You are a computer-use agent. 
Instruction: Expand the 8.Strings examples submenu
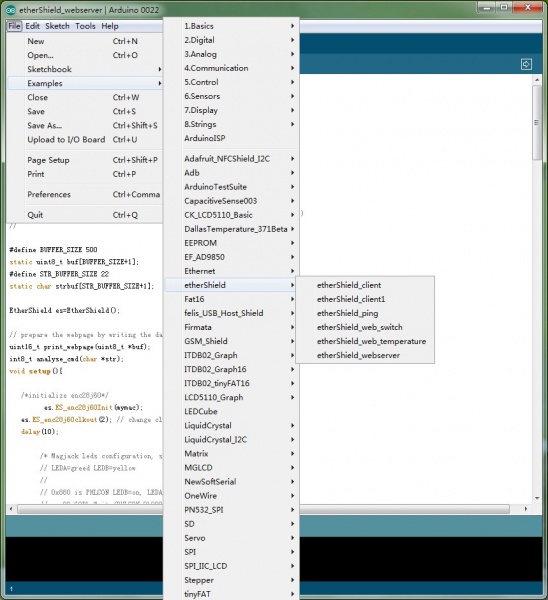click(232, 124)
